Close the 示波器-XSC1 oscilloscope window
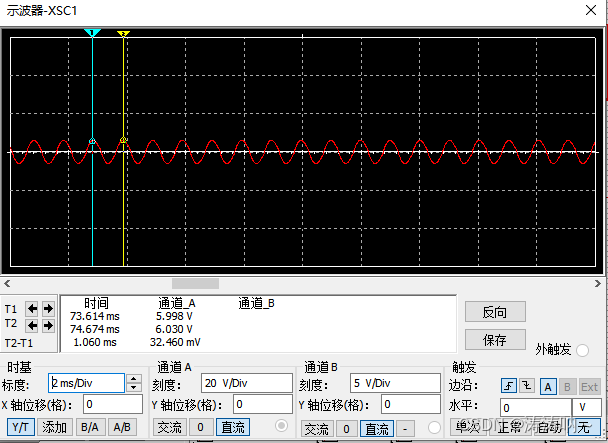Image resolution: width=608 pixels, height=443 pixels. pos(591,10)
